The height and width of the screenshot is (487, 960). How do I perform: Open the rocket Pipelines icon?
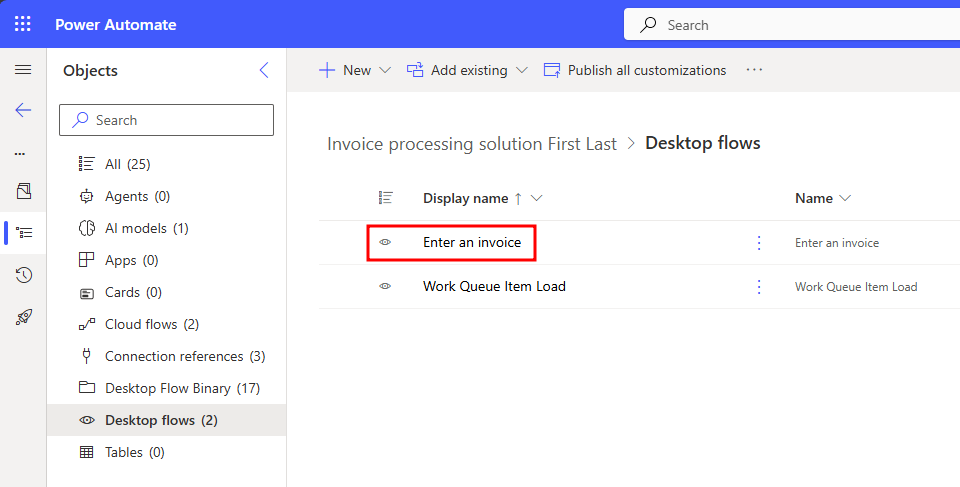[x=23, y=317]
